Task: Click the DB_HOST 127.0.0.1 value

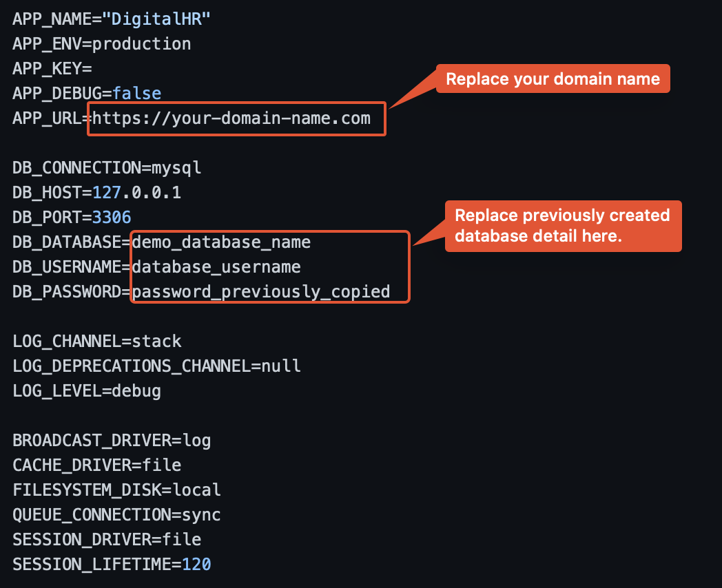Action: tap(136, 193)
